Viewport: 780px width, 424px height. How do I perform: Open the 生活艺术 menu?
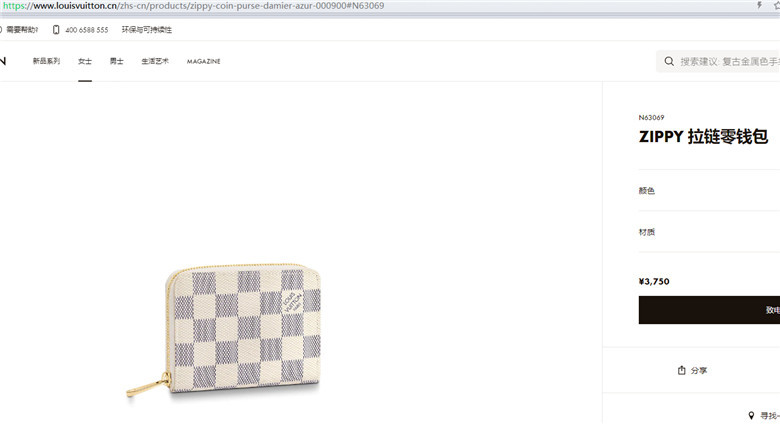(x=155, y=61)
